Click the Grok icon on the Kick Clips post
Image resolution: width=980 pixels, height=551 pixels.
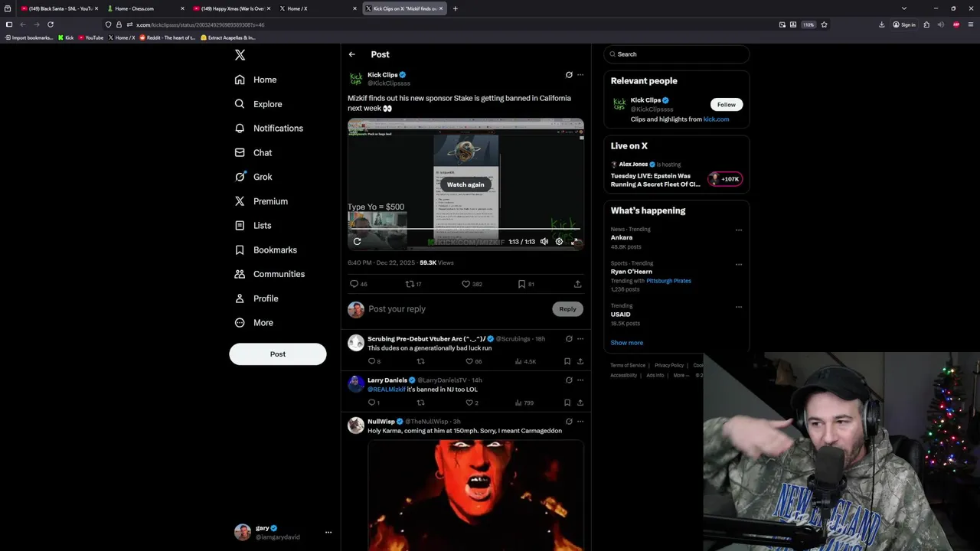click(x=569, y=75)
